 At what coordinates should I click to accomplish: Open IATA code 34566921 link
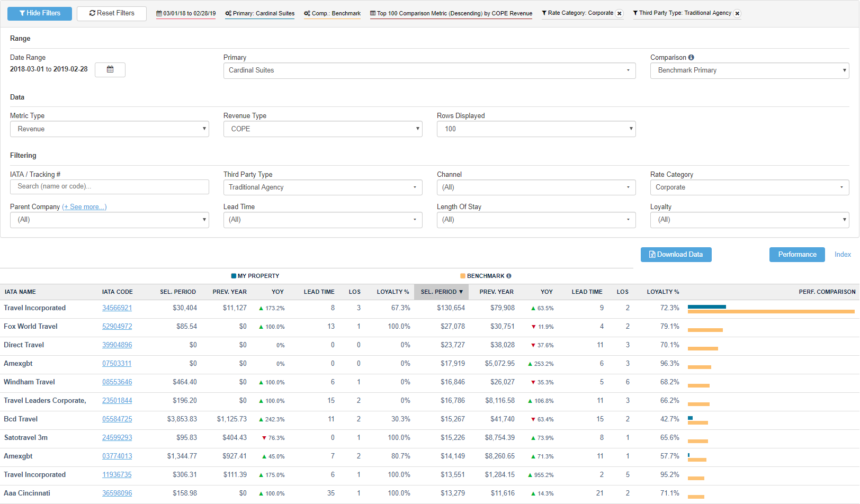tap(117, 308)
